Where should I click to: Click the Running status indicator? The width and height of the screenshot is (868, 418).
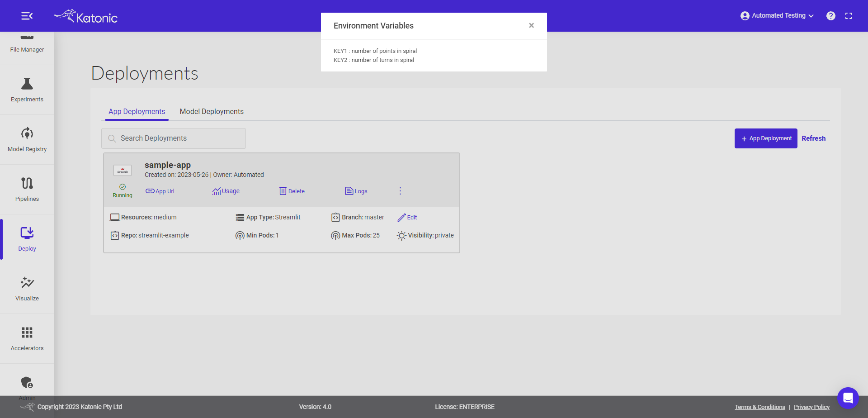[x=123, y=191]
